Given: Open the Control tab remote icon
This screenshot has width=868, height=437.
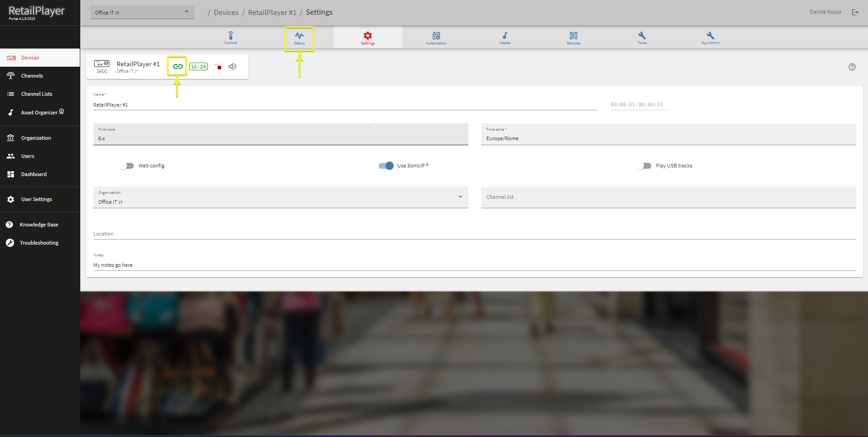Looking at the screenshot, I should coord(230,37).
